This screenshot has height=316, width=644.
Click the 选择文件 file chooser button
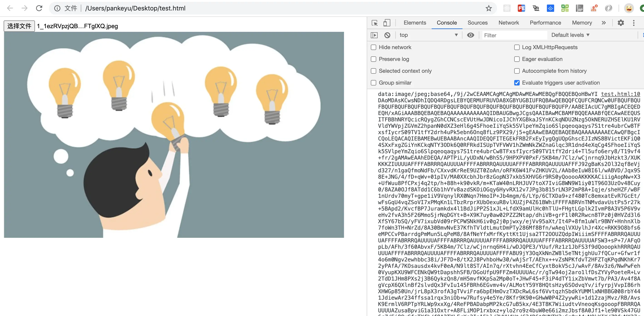19,26
